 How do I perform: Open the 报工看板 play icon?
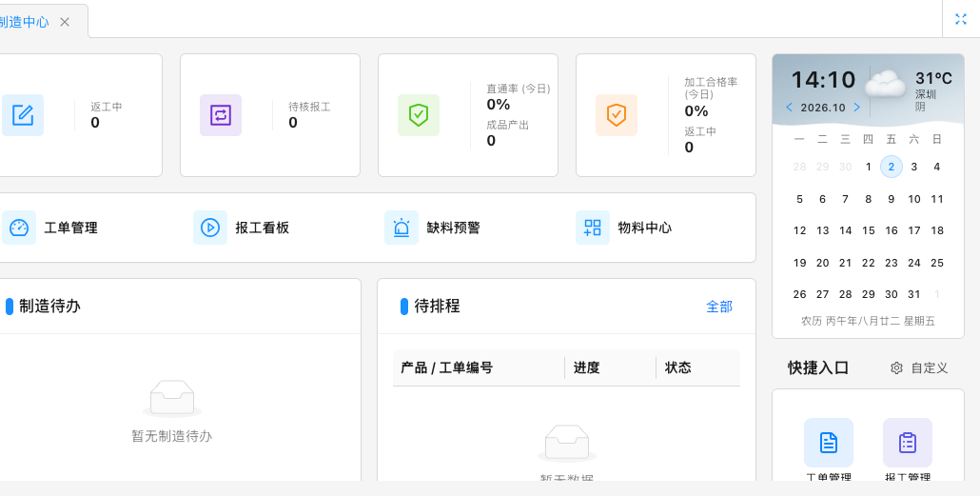point(210,228)
